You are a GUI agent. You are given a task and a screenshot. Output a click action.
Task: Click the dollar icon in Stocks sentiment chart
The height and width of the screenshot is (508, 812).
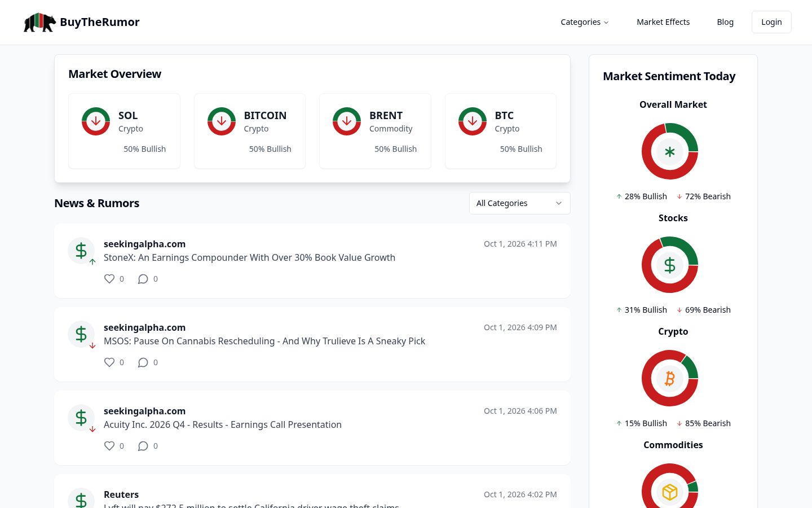tap(670, 265)
